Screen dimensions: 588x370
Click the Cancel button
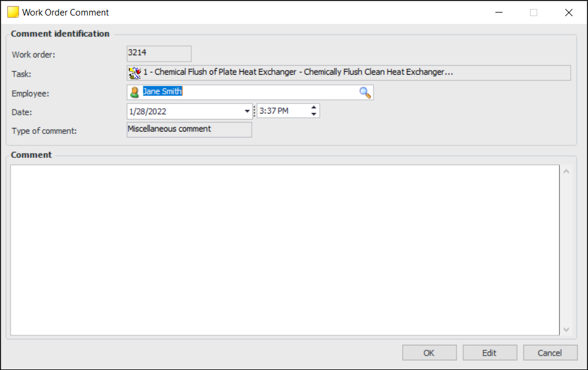[x=550, y=353]
